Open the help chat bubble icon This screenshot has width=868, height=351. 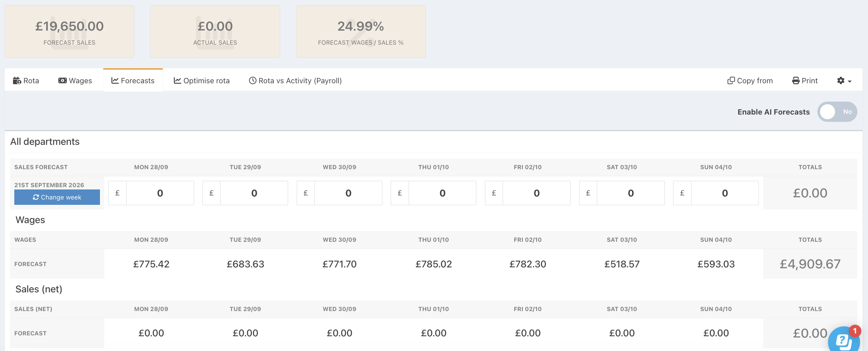[844, 340]
